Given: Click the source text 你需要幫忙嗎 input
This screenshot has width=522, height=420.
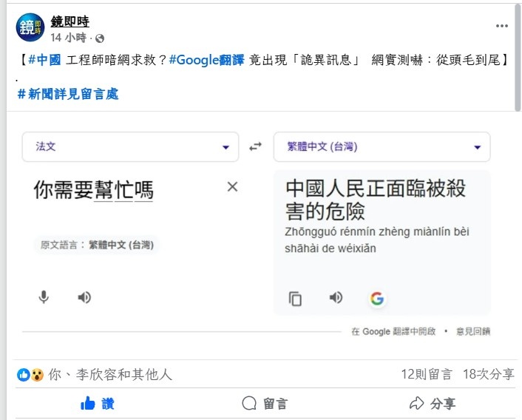Looking at the screenshot, I should pyautogui.click(x=94, y=190).
